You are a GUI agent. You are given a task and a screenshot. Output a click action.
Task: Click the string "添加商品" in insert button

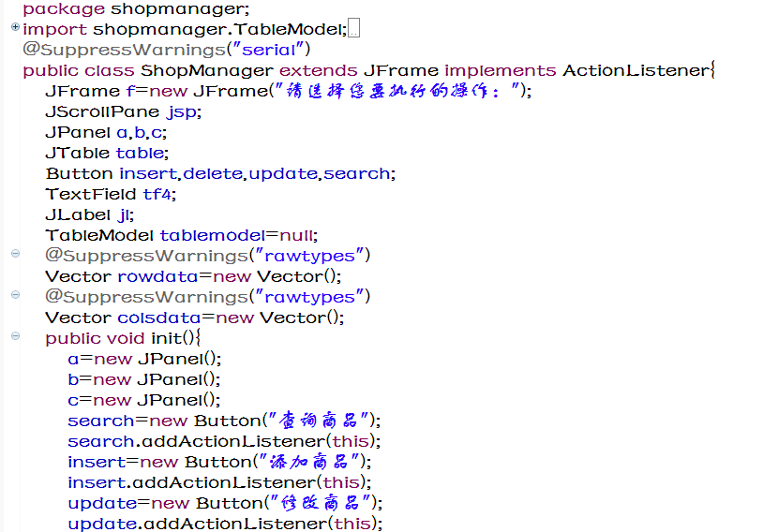click(x=309, y=461)
